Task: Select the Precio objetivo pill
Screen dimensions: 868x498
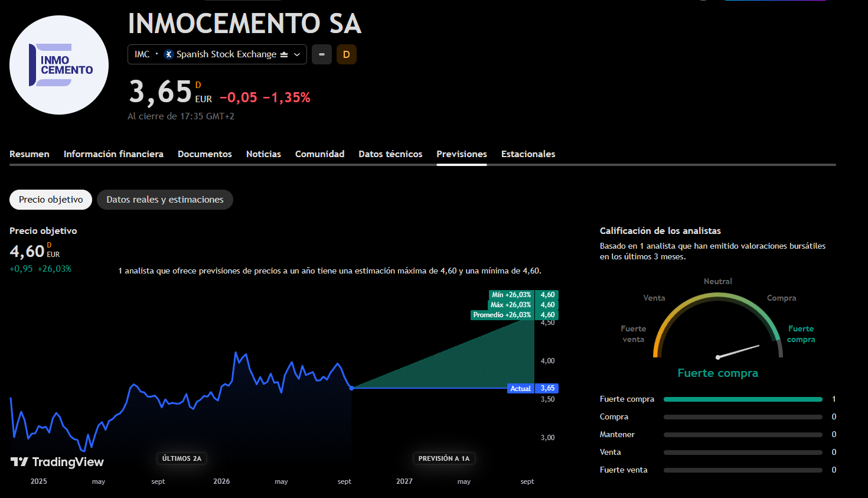Action: [x=51, y=200]
